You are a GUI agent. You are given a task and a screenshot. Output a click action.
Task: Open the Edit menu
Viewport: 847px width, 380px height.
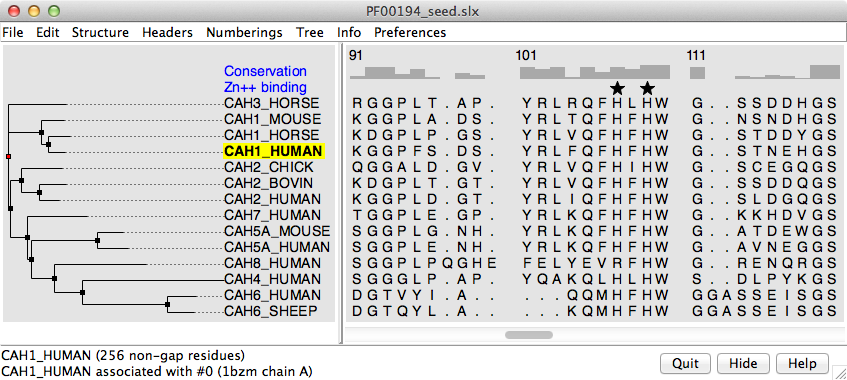click(48, 32)
